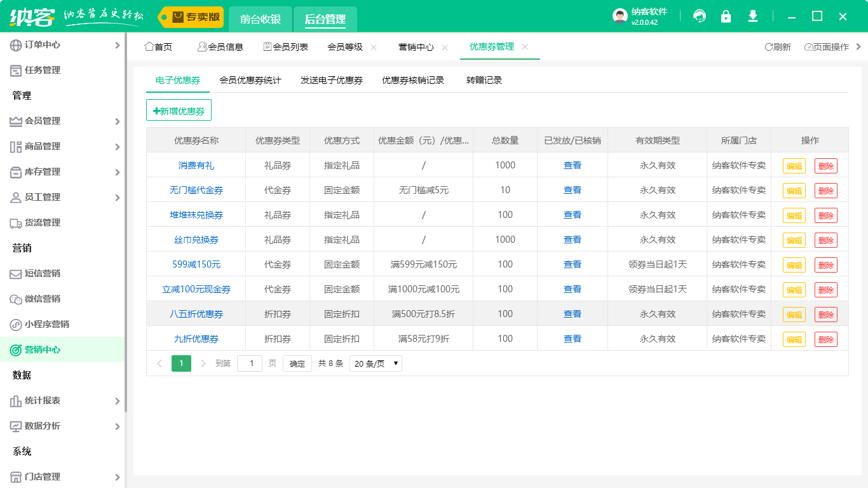
Task: Edit the 八五折优惠券 coupon
Action: tap(794, 315)
